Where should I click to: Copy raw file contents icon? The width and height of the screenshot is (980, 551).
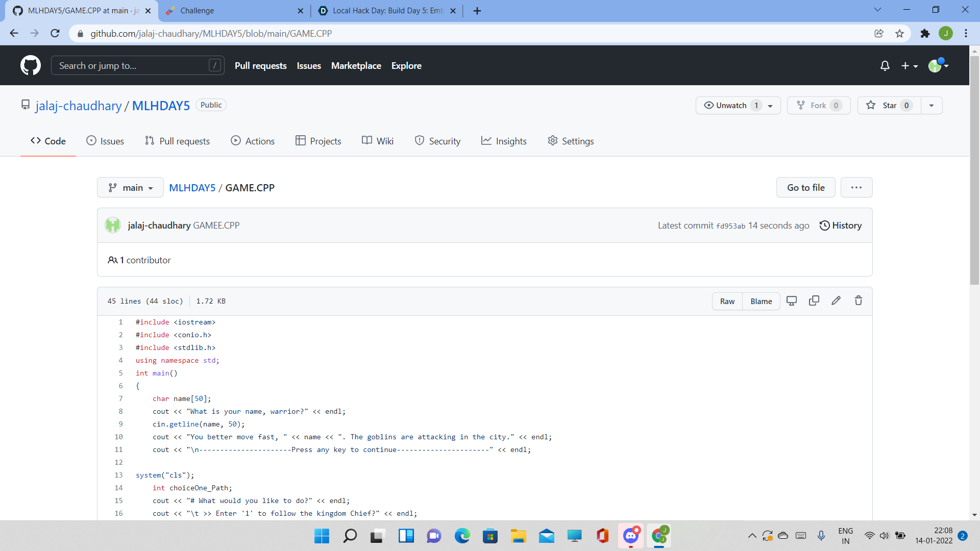pos(814,301)
